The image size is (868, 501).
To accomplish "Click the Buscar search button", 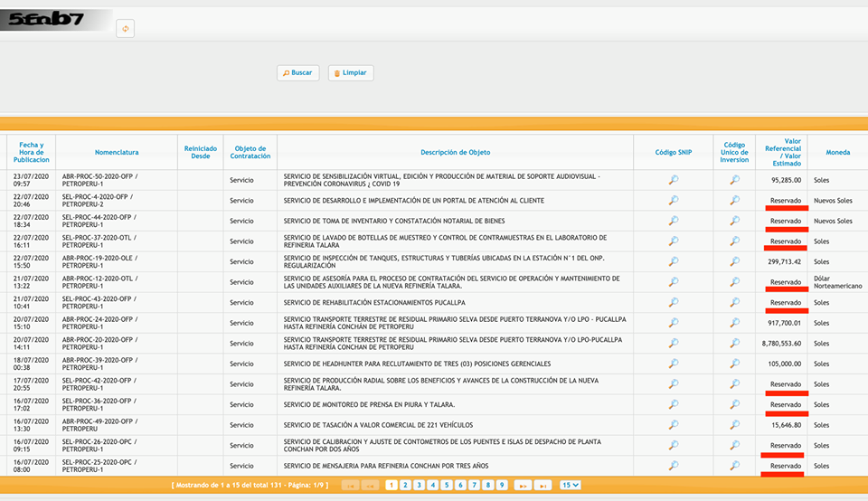I will point(297,73).
